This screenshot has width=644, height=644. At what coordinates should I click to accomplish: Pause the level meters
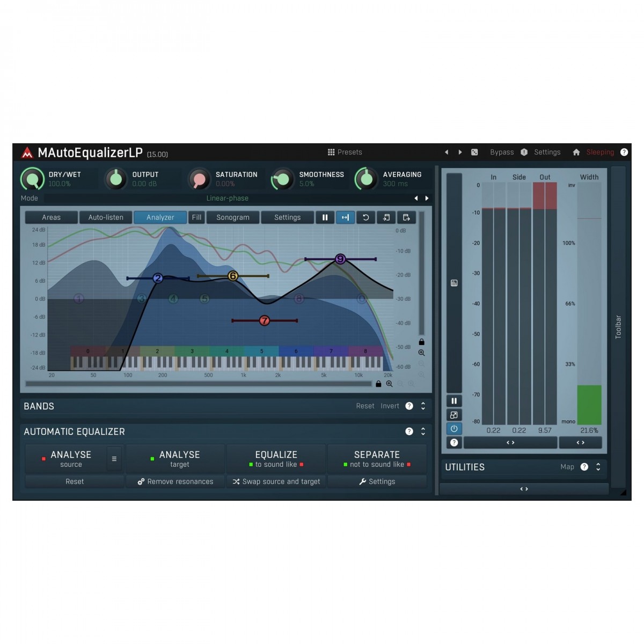point(454,401)
